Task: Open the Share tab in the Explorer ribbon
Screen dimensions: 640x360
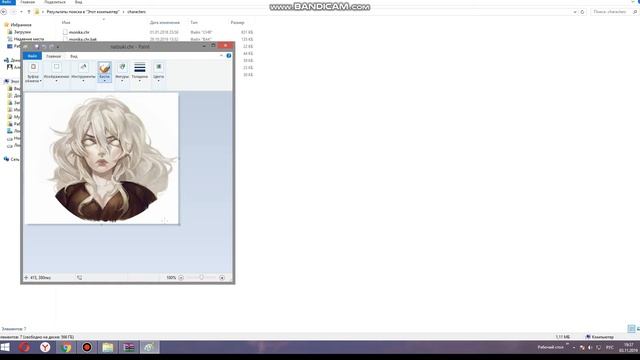Action: click(x=55, y=2)
